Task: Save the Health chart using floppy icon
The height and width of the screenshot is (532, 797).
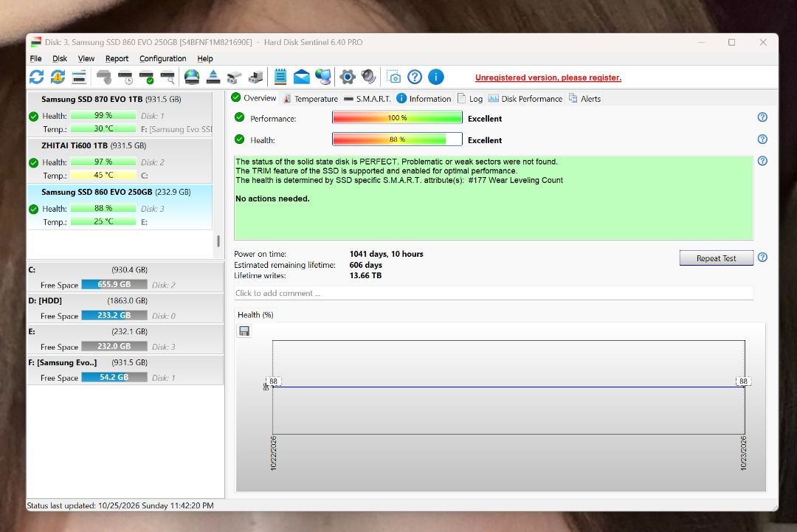Action: [x=244, y=331]
